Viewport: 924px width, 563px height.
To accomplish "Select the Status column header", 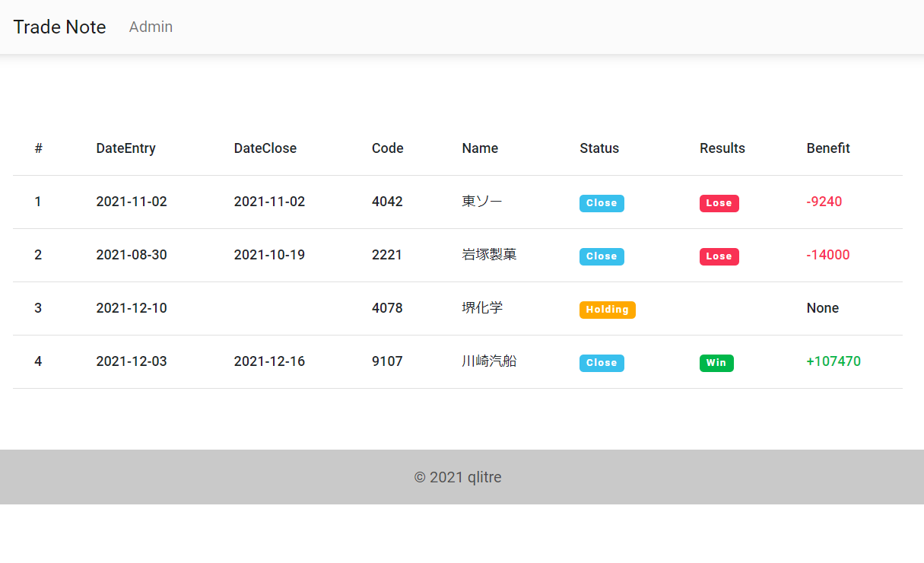I will click(x=599, y=148).
